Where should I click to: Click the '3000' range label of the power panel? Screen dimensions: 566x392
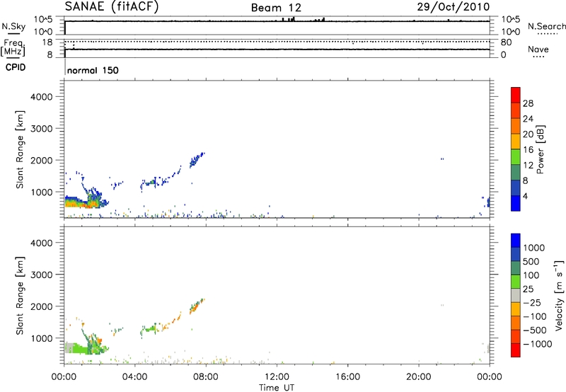[42, 129]
